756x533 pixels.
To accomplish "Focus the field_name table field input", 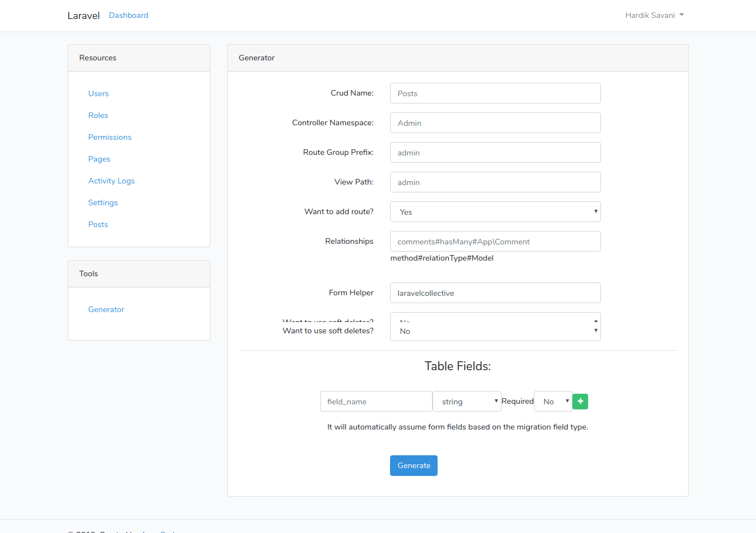I will [x=375, y=402].
